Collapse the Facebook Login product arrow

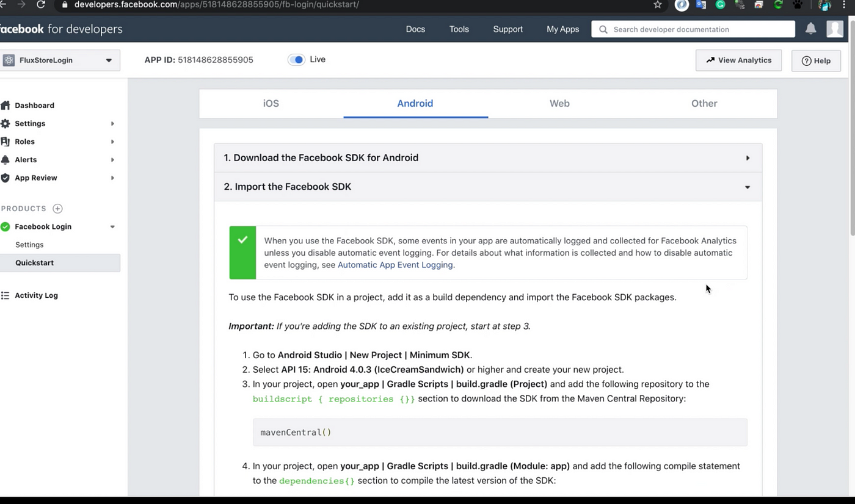[x=112, y=227]
